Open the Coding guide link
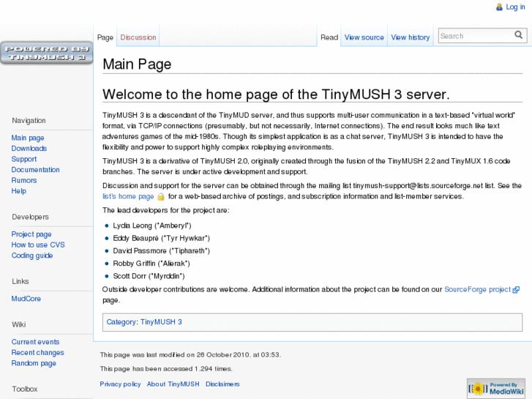Image resolution: width=532 pixels, height=399 pixels. [x=32, y=256]
